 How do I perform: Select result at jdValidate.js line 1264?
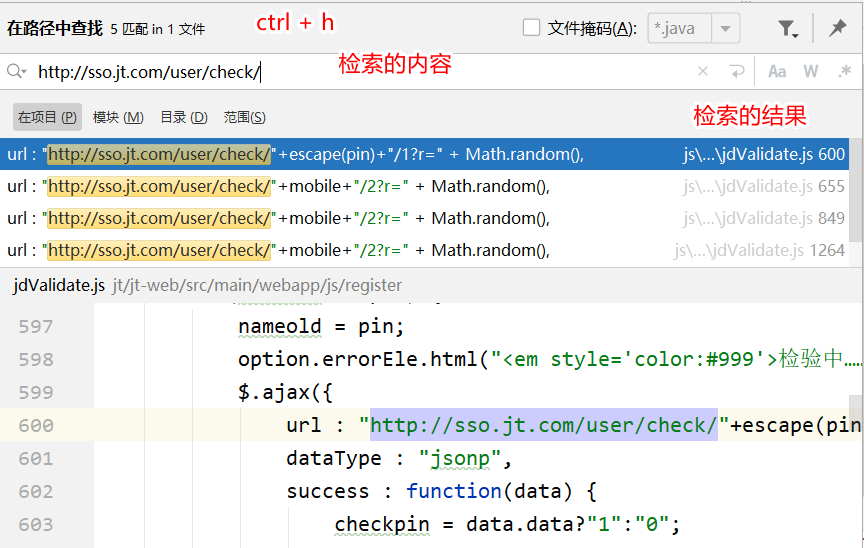[424, 250]
